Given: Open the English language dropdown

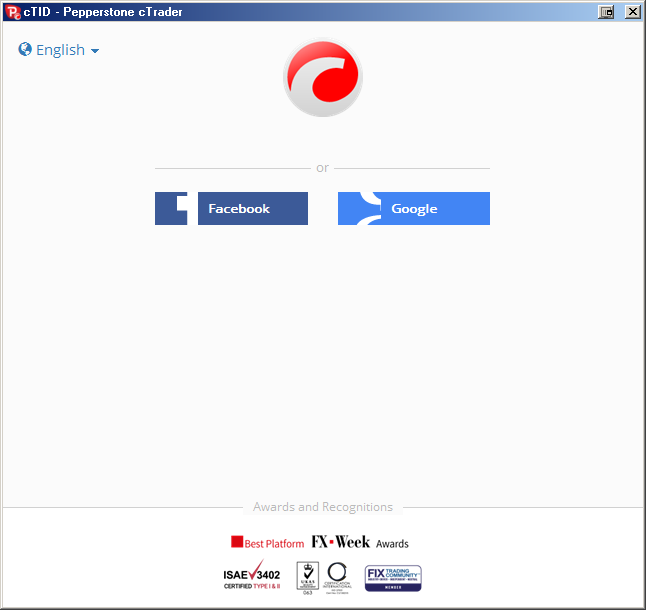Looking at the screenshot, I should point(59,50).
